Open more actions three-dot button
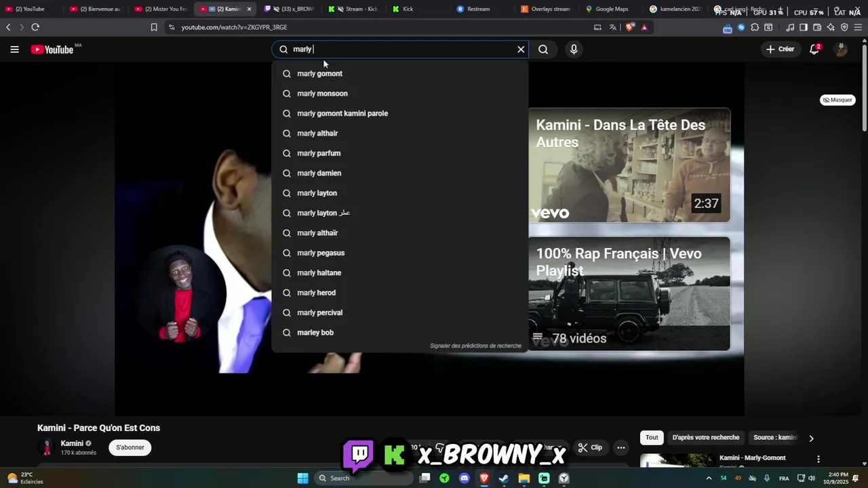This screenshot has height=488, width=868. (x=620, y=447)
